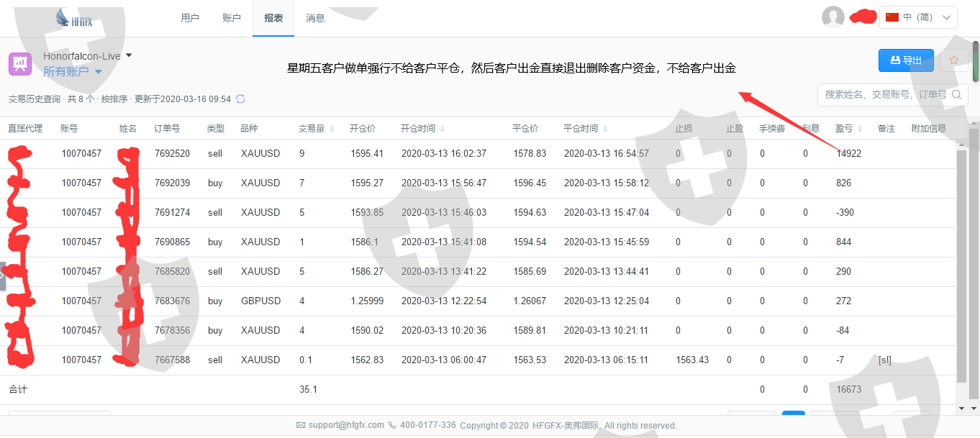Image resolution: width=980 pixels, height=438 pixels.
Task: Click the user avatar icon
Action: [x=832, y=17]
